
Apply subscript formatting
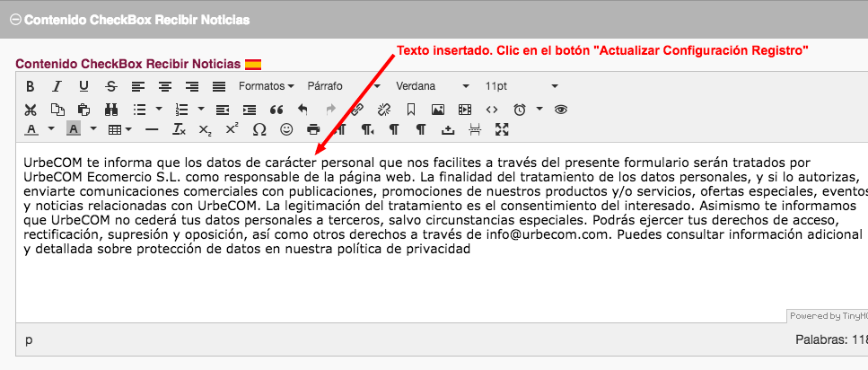(205, 129)
